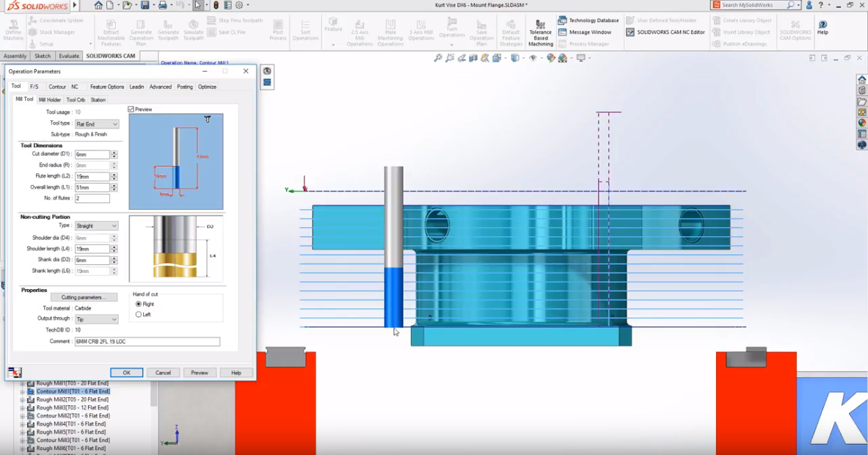Select Contour Mill2 T01 operation
868x455 pixels.
tap(73, 415)
